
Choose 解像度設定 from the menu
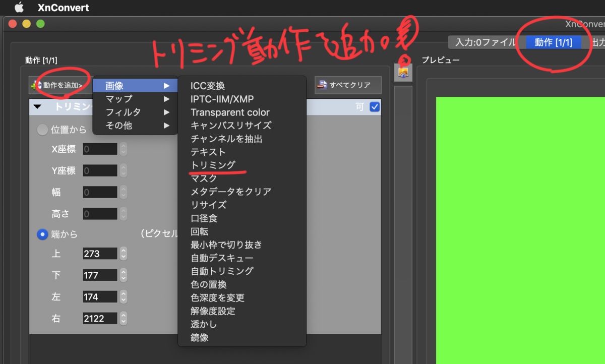click(242, 311)
